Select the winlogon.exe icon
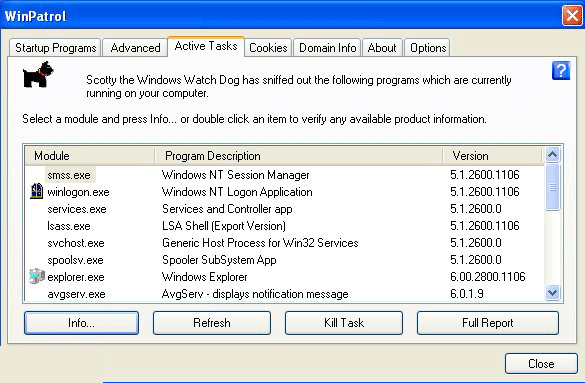The height and width of the screenshot is (383, 585). [x=37, y=191]
